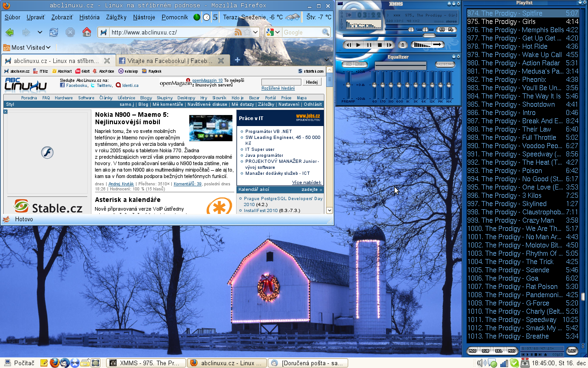This screenshot has height=368, width=588.
Task: Click the RSS feed icon in address bar
Action: (238, 32)
